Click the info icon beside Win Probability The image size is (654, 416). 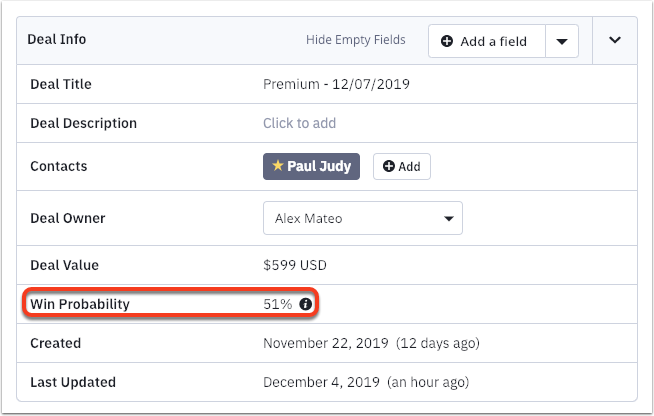click(306, 303)
